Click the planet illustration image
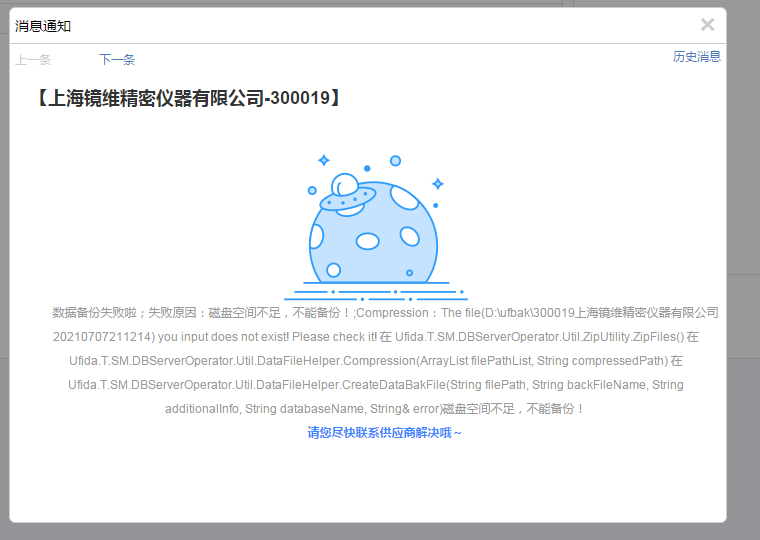Viewport: 760px width, 540px height. coord(376,227)
